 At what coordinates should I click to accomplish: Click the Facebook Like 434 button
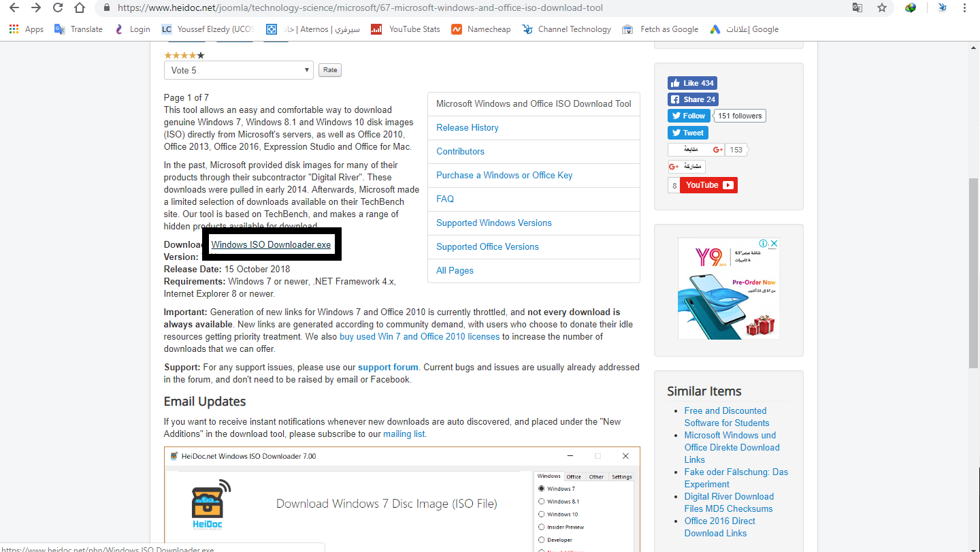(692, 83)
